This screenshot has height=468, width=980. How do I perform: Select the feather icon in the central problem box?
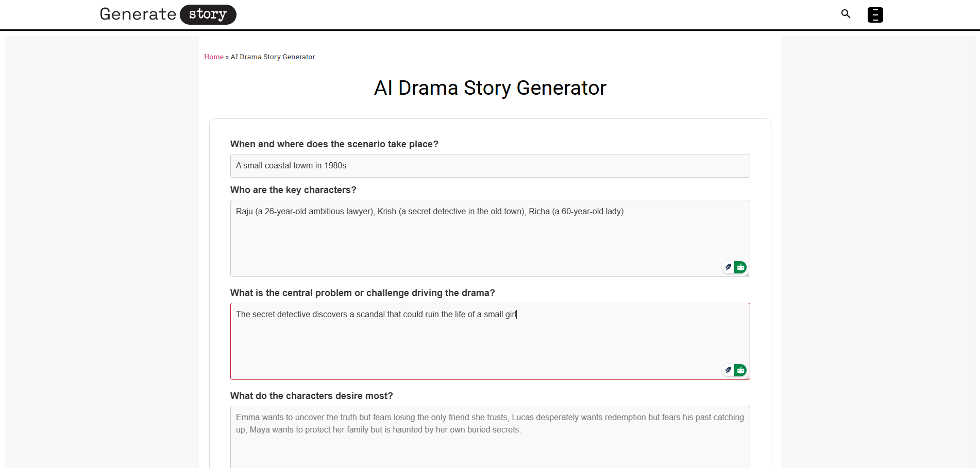728,370
